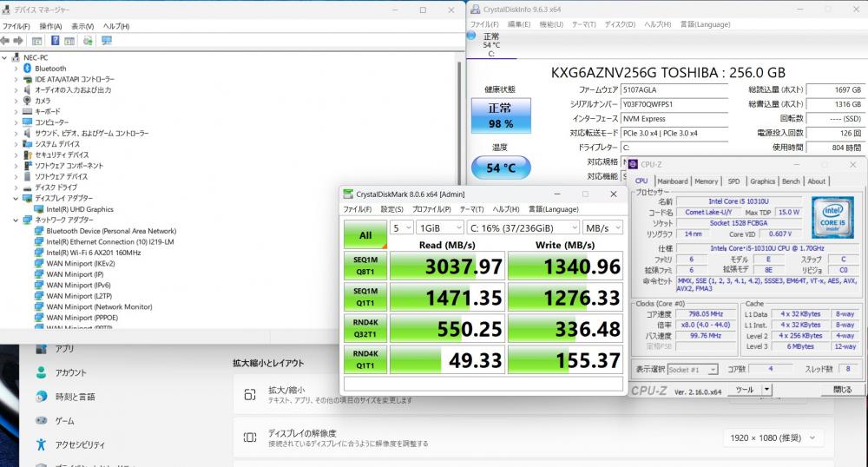Image resolution: width=868 pixels, height=467 pixels.
Task: Open the 1GiB test size dropdown
Action: [x=440, y=228]
